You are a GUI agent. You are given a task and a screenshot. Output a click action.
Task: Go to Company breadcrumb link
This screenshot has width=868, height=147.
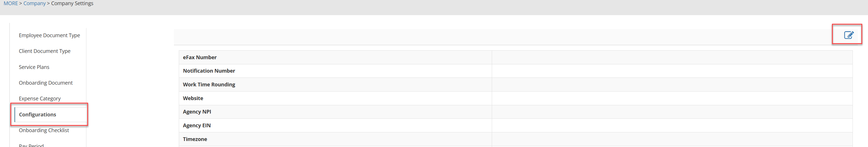pyautogui.click(x=34, y=3)
